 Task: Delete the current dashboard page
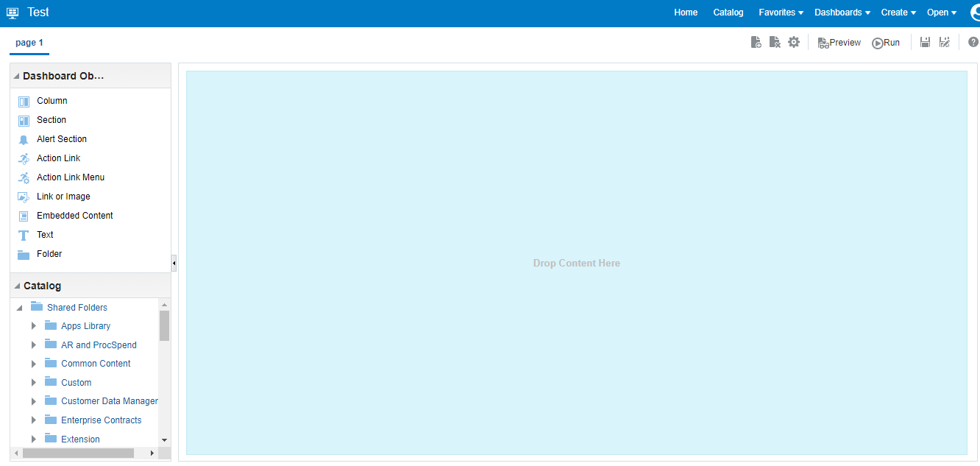pyautogui.click(x=775, y=42)
